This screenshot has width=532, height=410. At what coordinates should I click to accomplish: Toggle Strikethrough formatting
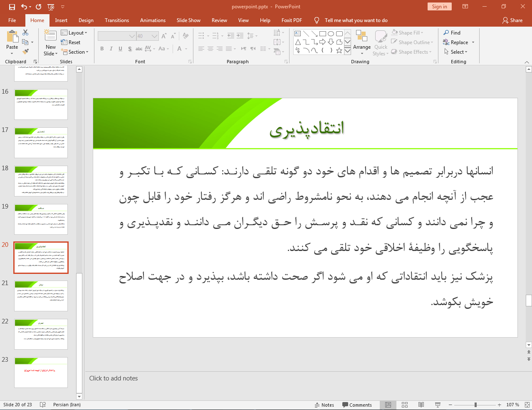pos(139,49)
